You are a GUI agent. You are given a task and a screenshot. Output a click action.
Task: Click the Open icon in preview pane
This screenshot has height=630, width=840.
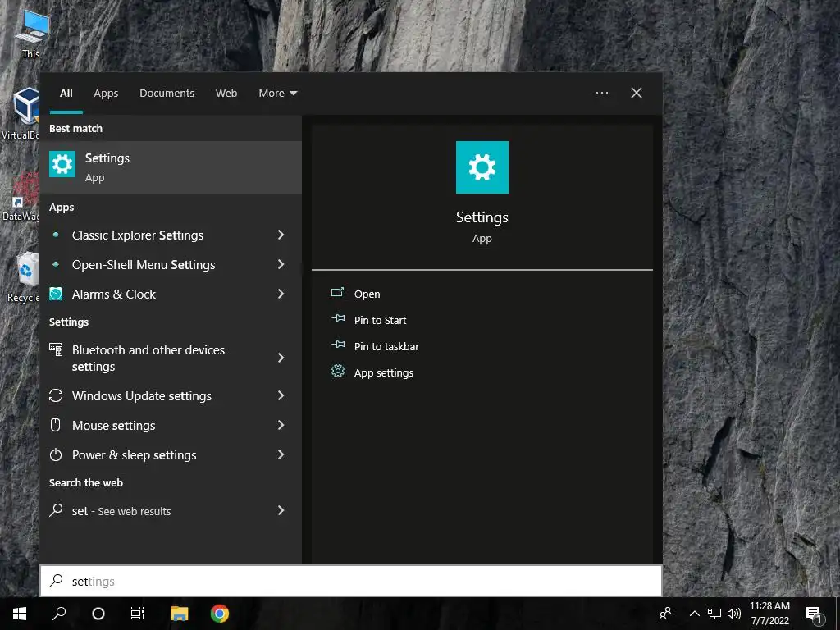[x=337, y=293]
